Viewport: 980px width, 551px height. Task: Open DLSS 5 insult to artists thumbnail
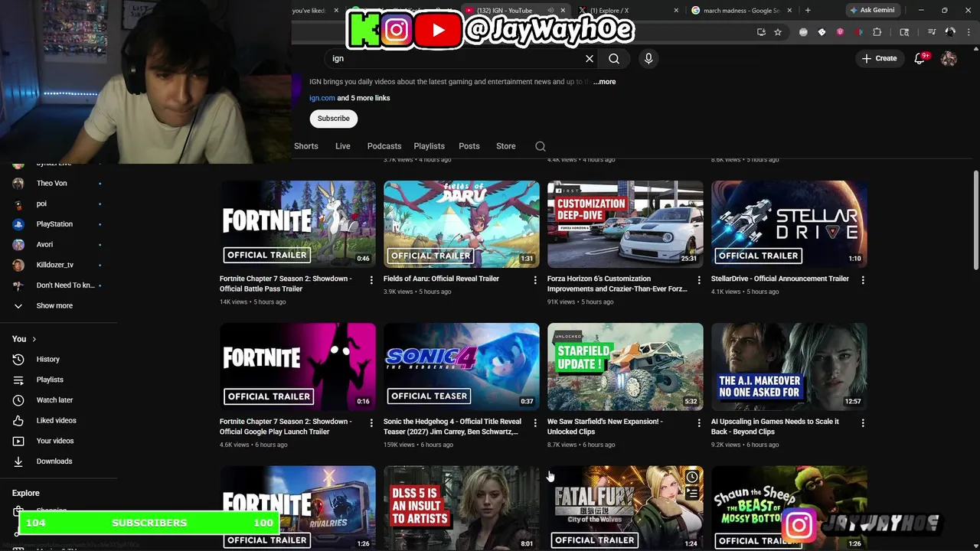[462, 508]
